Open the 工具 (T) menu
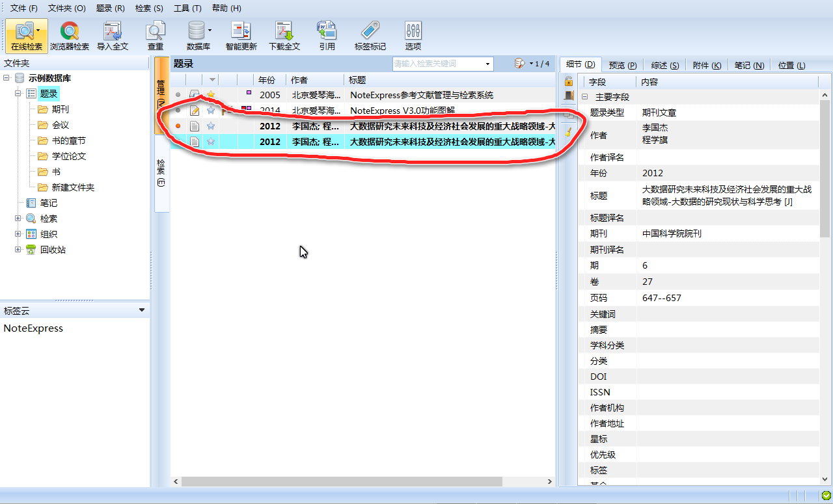833x504 pixels. pos(187,8)
